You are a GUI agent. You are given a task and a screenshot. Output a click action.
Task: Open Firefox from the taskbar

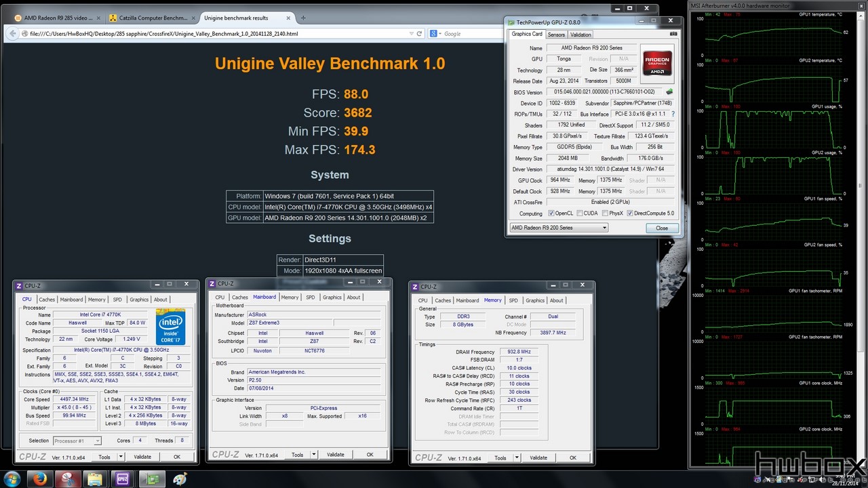click(x=41, y=479)
